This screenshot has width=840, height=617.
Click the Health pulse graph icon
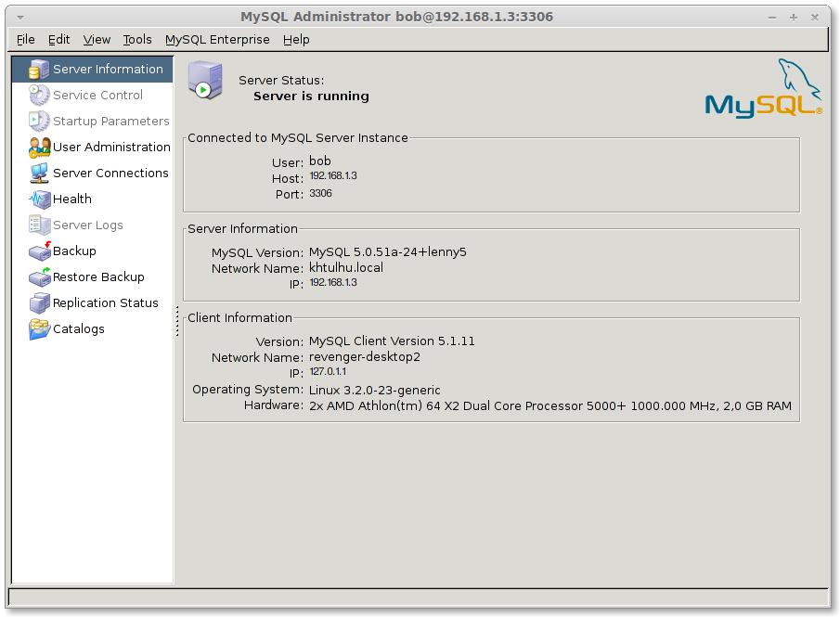tap(39, 199)
